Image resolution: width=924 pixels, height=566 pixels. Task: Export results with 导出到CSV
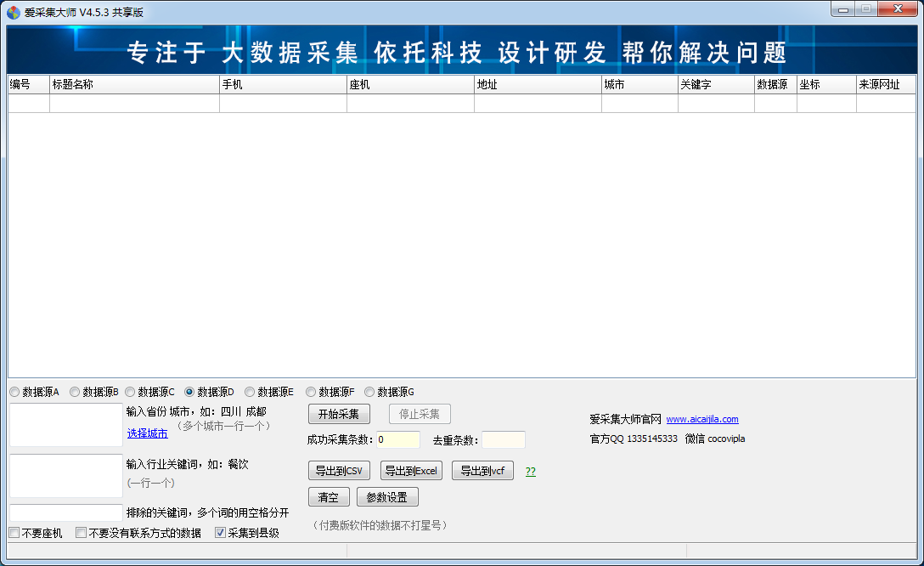coord(338,470)
